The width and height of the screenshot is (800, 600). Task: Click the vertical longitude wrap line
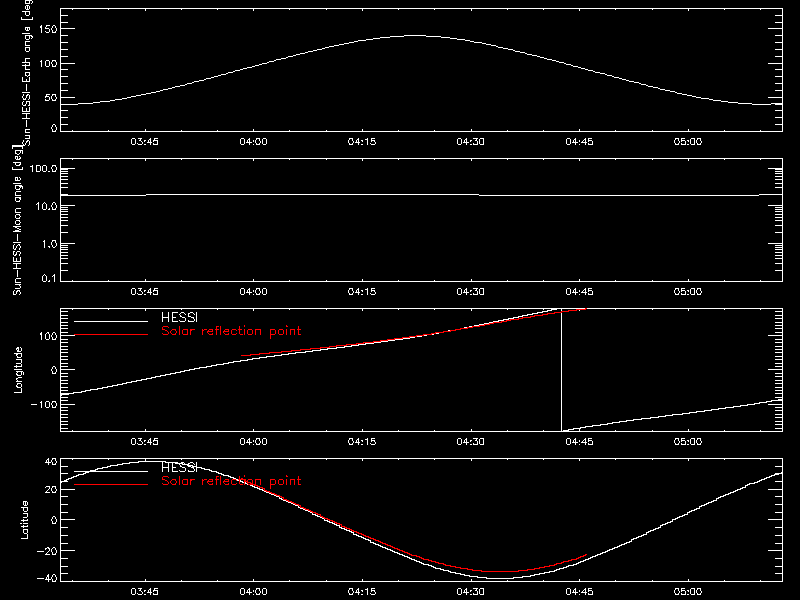pos(561,370)
